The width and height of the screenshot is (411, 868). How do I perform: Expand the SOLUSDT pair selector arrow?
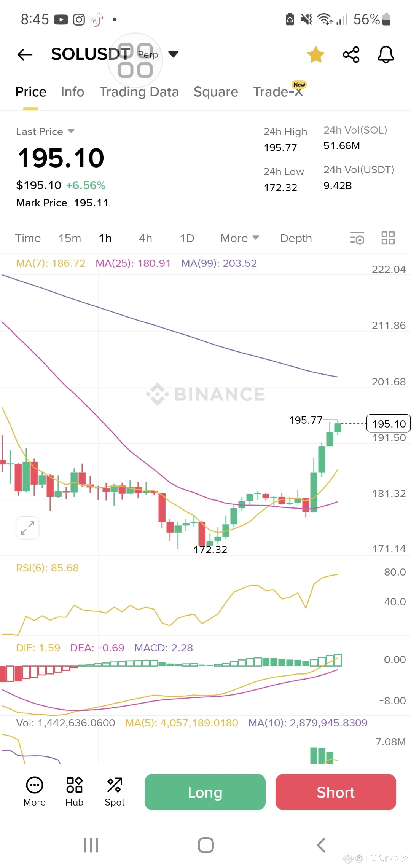click(173, 54)
